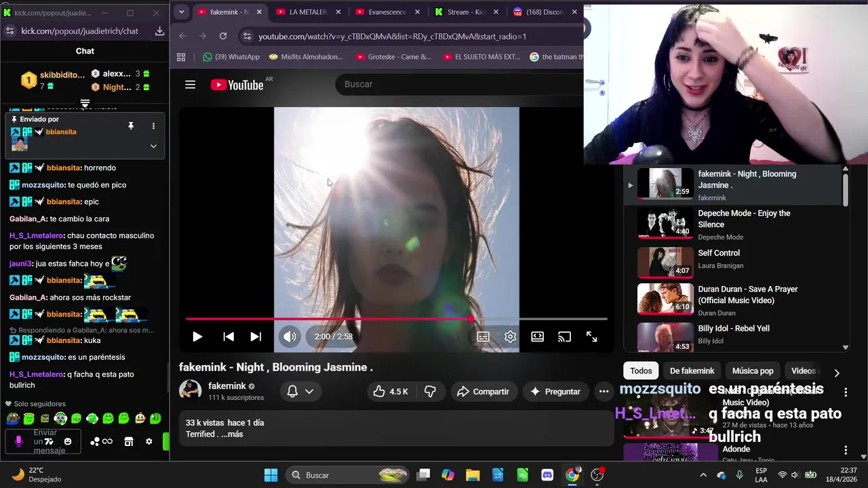
Task: Show more filter chips with arrow
Action: click(x=836, y=372)
